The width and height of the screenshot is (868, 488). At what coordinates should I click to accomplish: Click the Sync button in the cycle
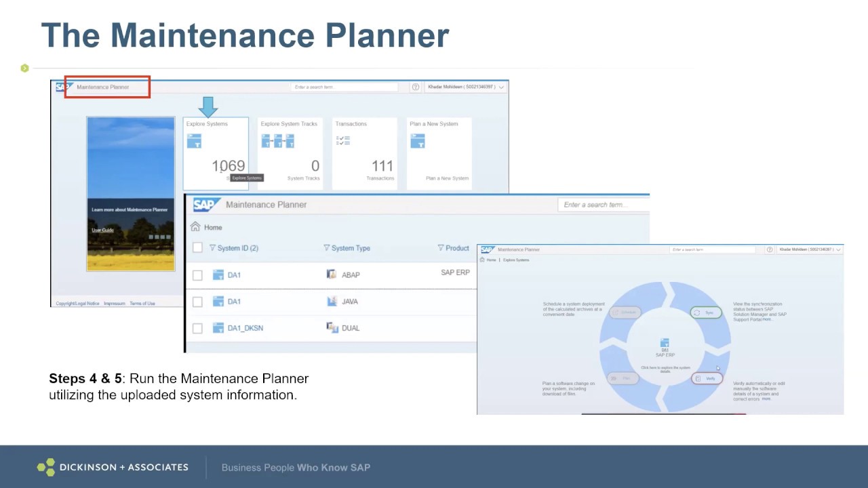click(x=706, y=312)
